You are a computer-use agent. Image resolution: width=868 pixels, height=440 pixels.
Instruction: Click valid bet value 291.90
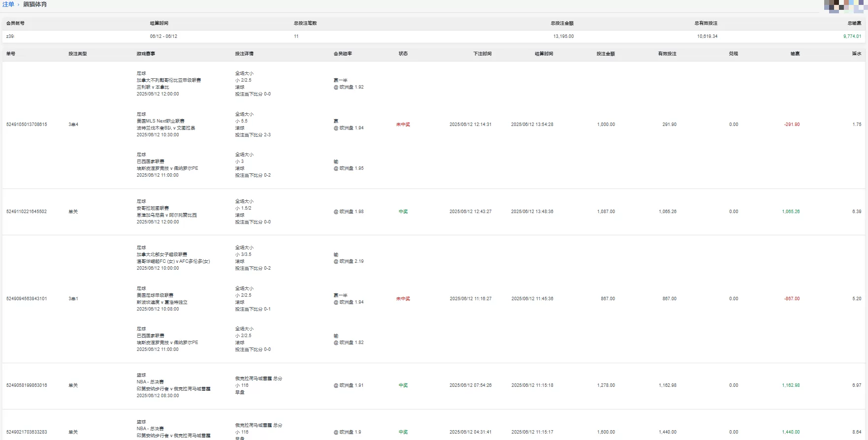(669, 125)
